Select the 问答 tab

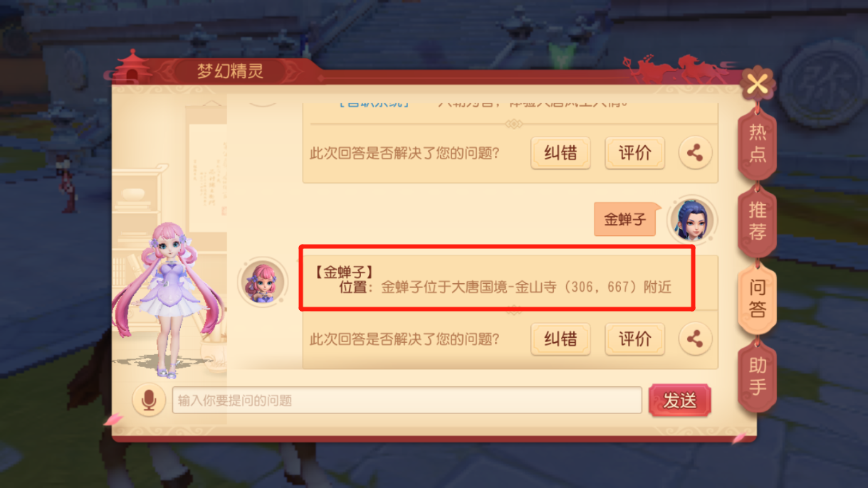757,298
